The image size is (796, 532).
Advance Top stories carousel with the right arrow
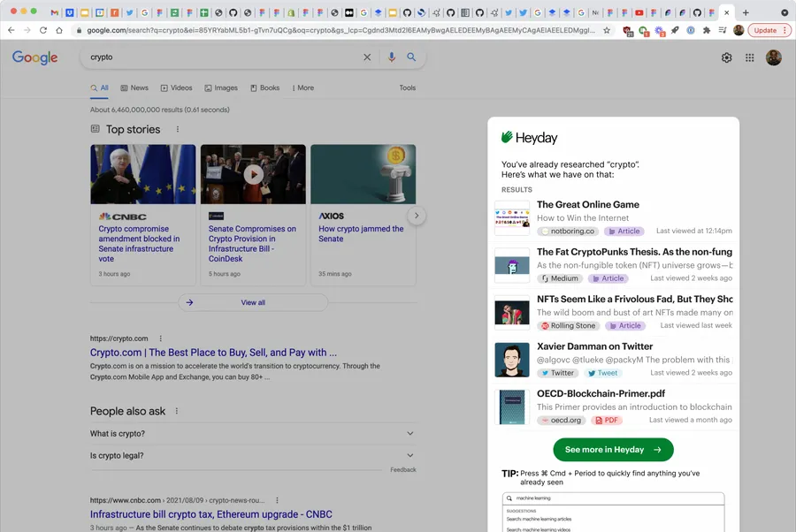(417, 216)
